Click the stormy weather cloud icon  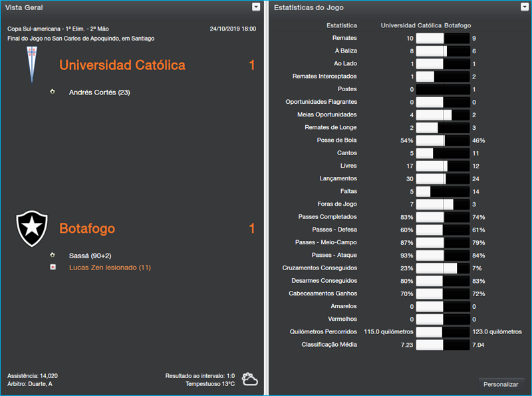pos(250,379)
